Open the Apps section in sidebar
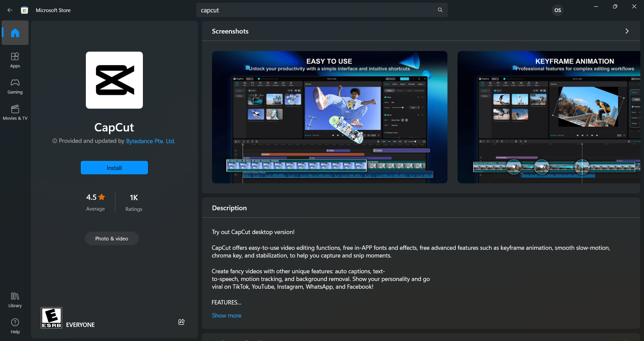 (x=15, y=60)
